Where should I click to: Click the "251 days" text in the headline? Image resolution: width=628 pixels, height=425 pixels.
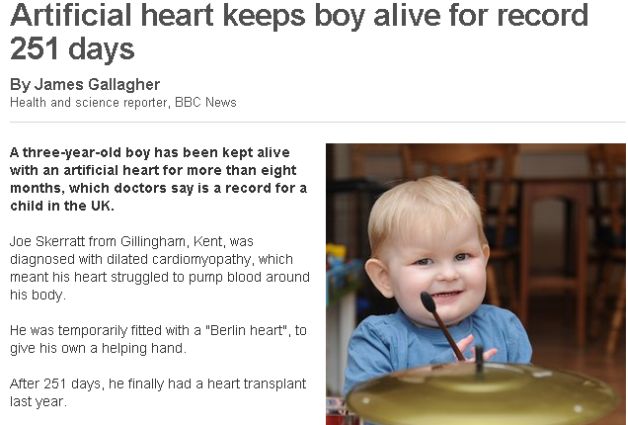[72, 49]
